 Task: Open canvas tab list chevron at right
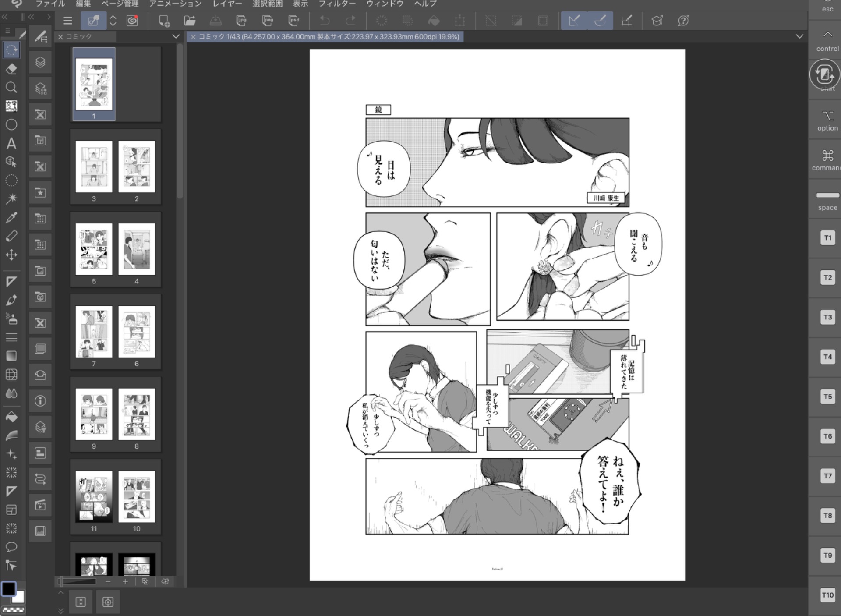pyautogui.click(x=799, y=36)
